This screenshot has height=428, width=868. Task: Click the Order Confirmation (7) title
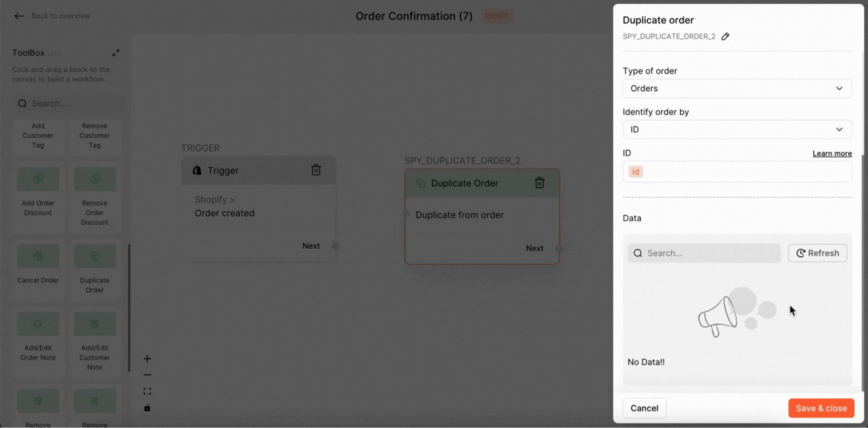point(414,16)
